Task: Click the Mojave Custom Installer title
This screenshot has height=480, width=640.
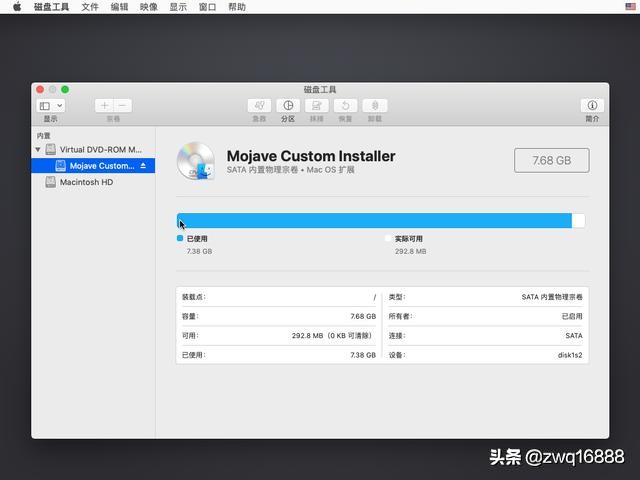Action: point(311,156)
